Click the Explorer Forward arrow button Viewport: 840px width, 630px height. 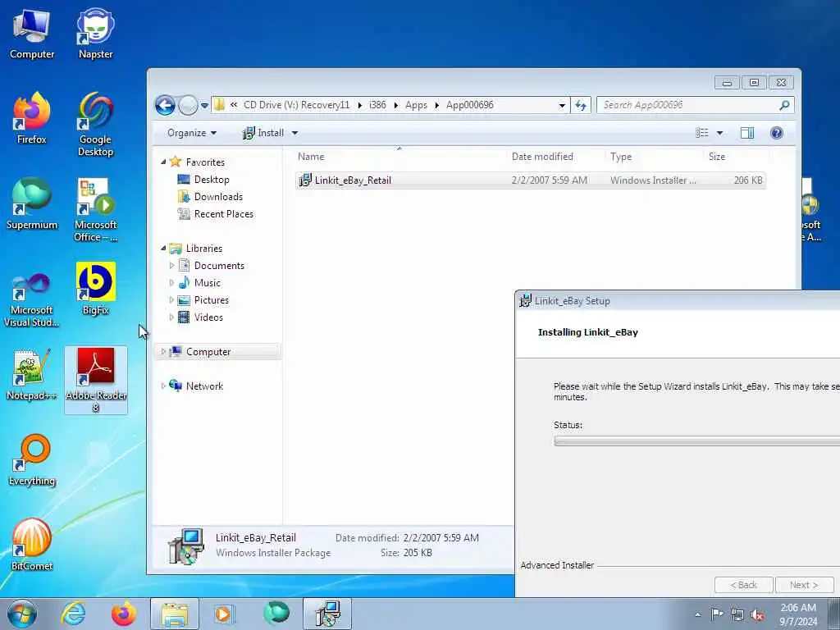[188, 105]
